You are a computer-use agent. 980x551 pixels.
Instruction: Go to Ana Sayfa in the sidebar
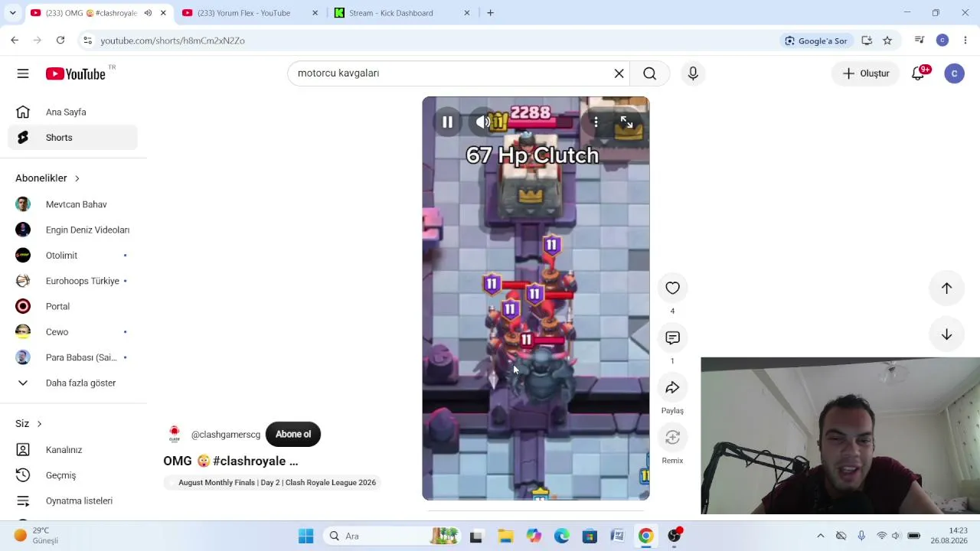73,112
